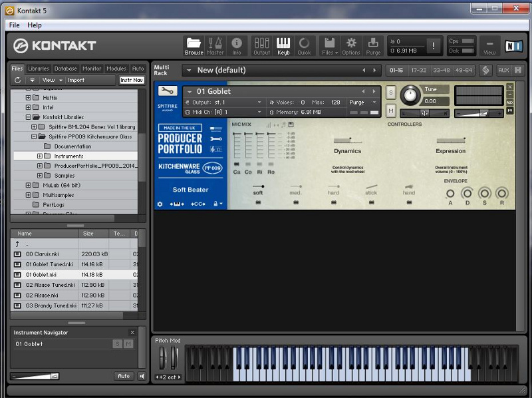Mute the 01 Goblet instrument
Screen dimensions: 532x398
pos(391,110)
